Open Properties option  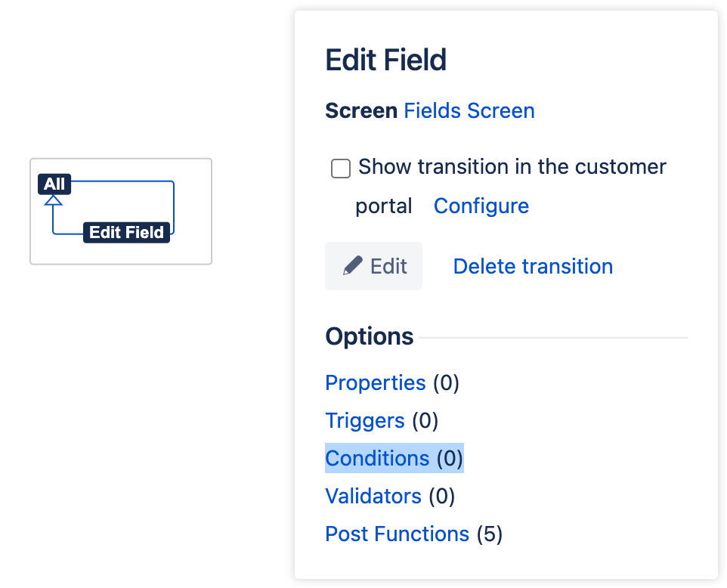(376, 382)
